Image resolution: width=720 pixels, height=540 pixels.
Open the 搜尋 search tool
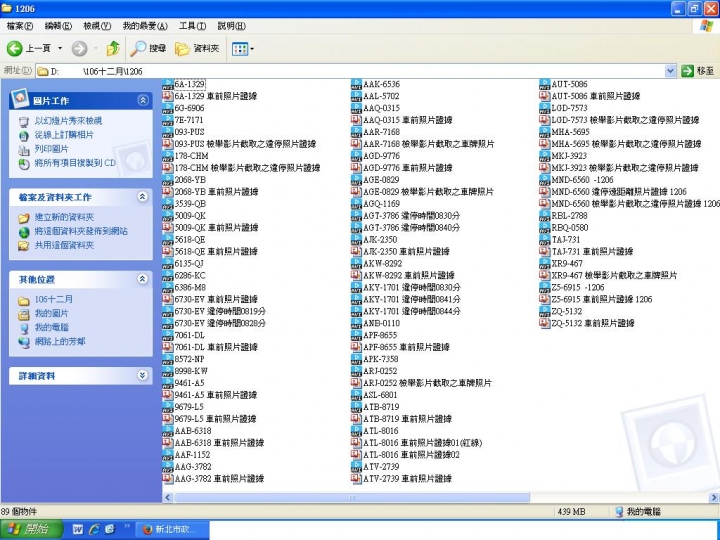(148, 48)
